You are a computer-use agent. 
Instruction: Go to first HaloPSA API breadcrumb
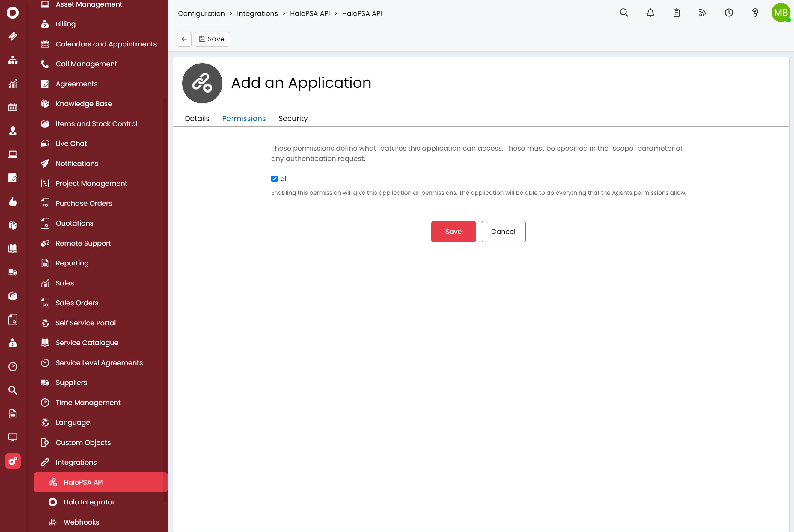[x=310, y=13]
